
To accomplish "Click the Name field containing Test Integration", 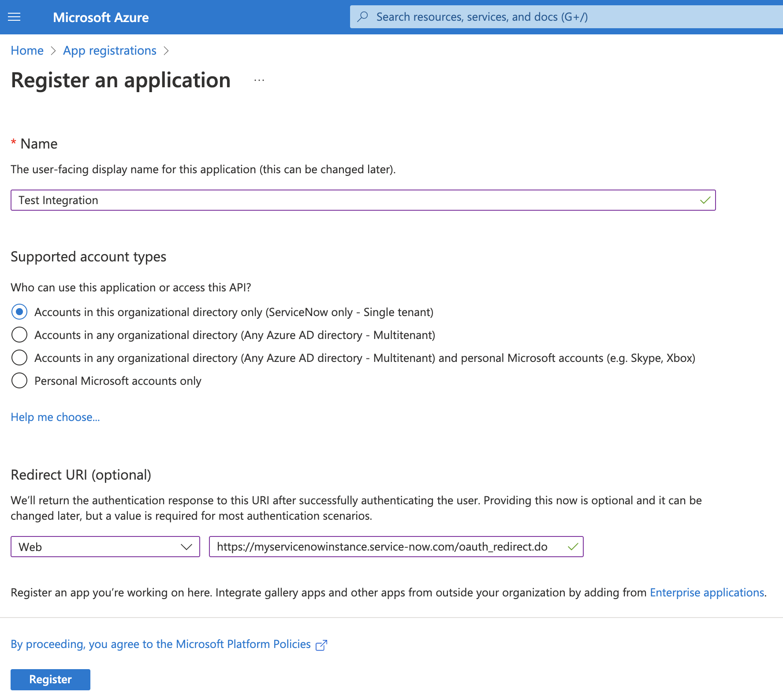I will (363, 200).
